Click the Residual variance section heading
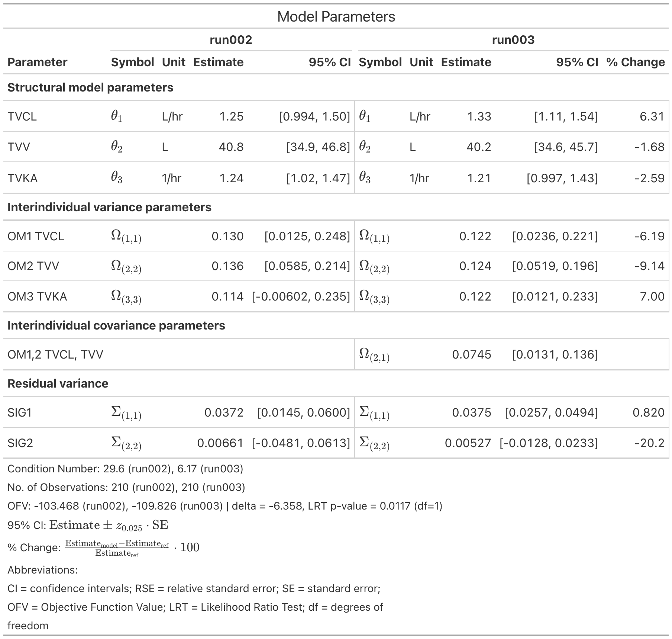The height and width of the screenshot is (639, 672). click(58, 383)
